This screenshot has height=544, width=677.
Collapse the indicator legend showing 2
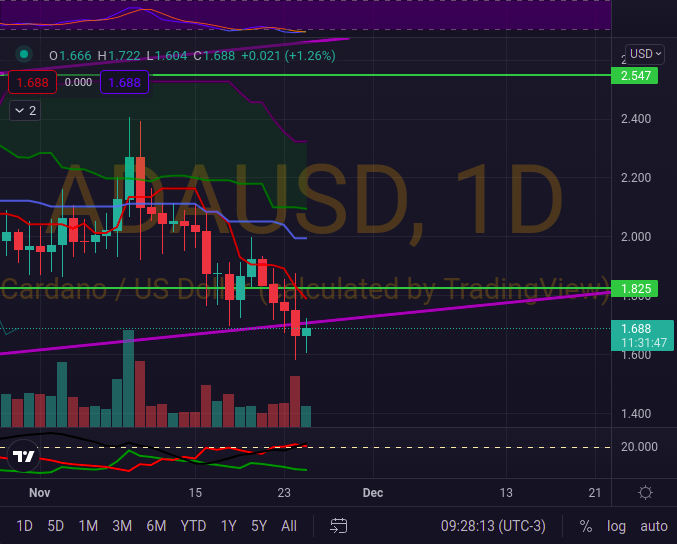pos(25,111)
